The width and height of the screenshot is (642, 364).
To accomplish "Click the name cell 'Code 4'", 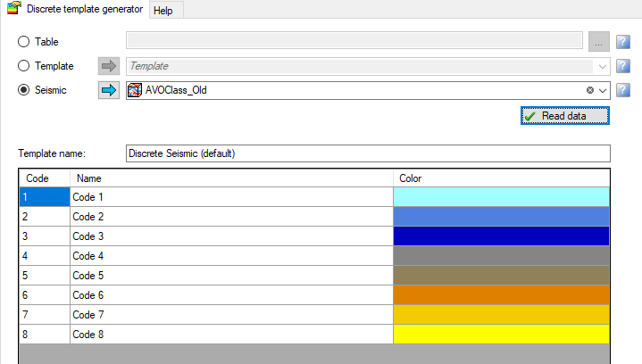I will [x=231, y=256].
